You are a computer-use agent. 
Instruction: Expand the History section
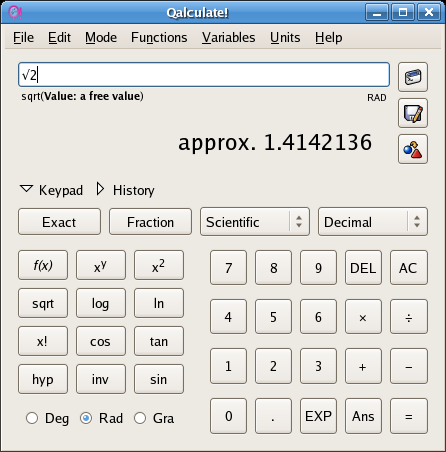tap(125, 190)
